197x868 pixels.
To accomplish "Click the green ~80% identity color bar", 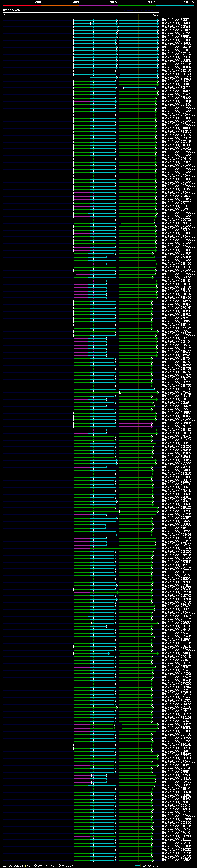I will tap(137, 6).
